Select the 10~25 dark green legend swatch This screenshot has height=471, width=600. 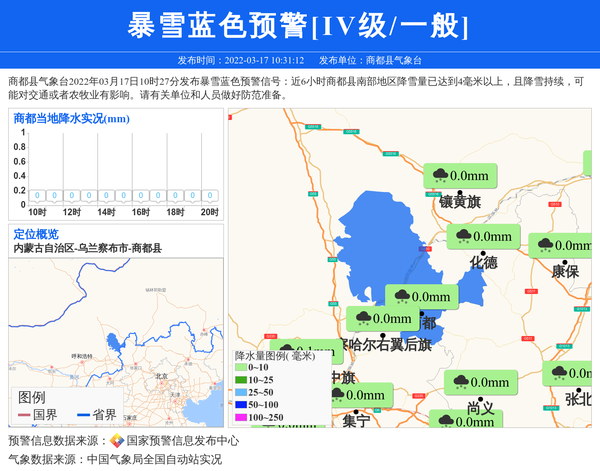pos(241,380)
